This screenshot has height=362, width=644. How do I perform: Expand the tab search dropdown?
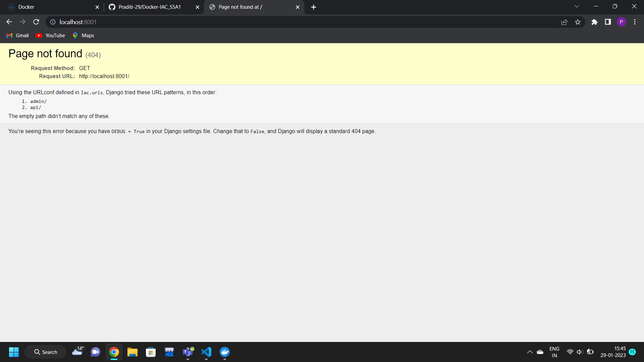tap(577, 6)
